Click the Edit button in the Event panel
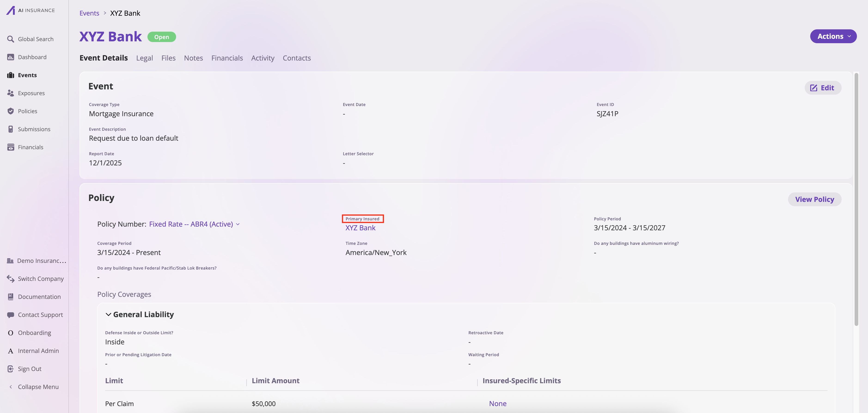Image resolution: width=868 pixels, height=413 pixels. pyautogui.click(x=823, y=88)
